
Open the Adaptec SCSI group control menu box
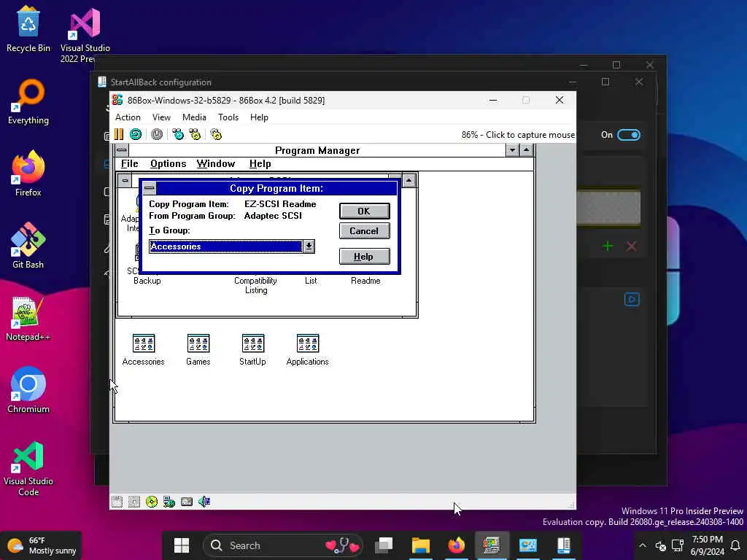(x=125, y=181)
